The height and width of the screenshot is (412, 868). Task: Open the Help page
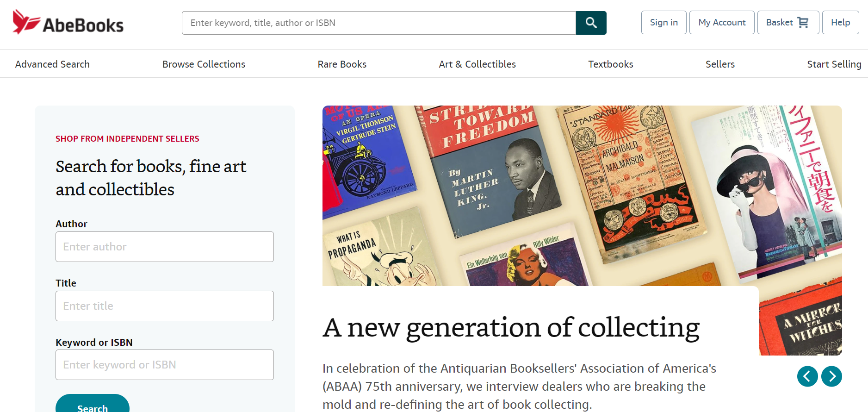pyautogui.click(x=840, y=22)
